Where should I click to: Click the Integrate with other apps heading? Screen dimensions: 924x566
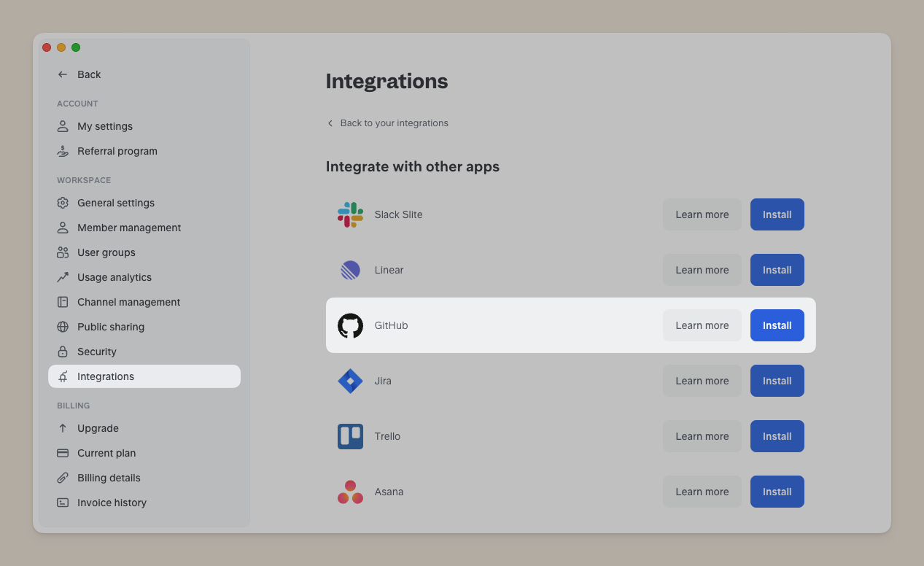click(x=413, y=166)
